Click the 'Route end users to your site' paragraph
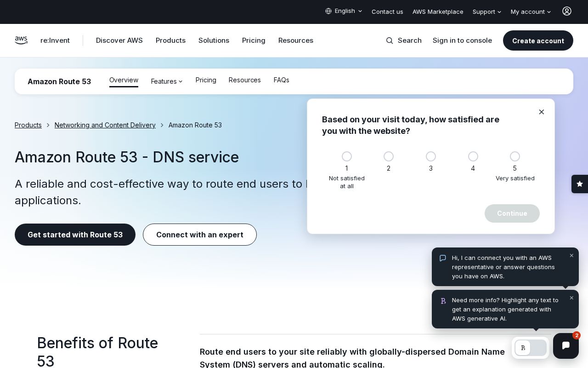The width and height of the screenshot is (588, 368). point(352,358)
